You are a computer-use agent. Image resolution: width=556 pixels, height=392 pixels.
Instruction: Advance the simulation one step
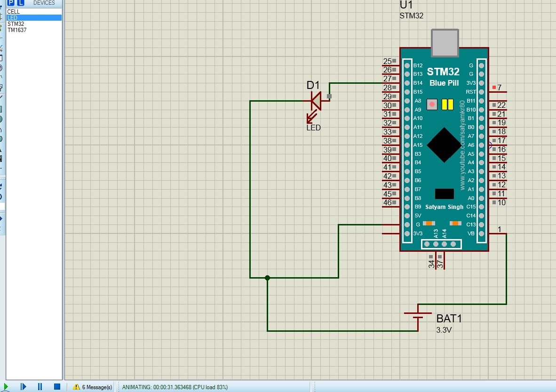23,387
